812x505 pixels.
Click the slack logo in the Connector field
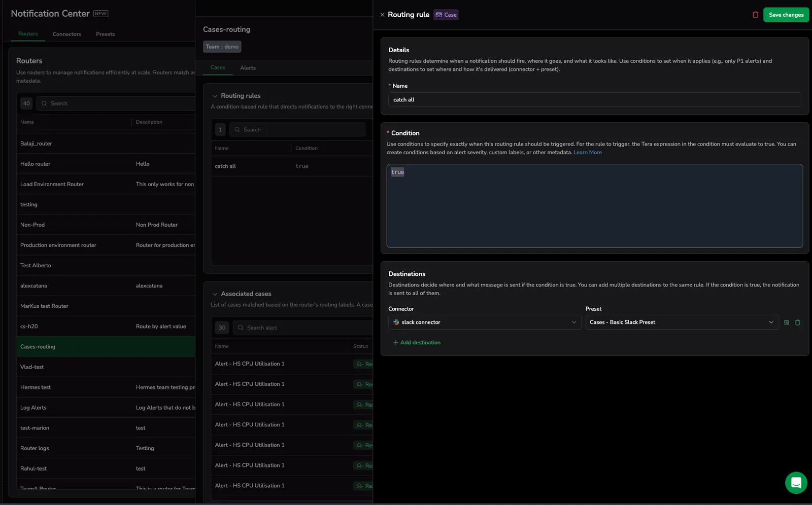tap(396, 322)
